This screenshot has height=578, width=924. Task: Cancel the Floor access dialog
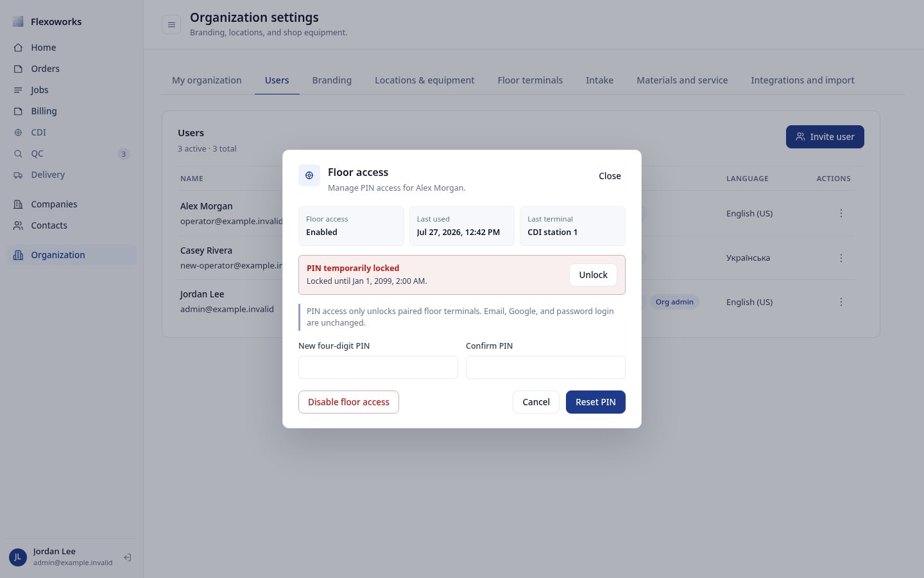536,402
